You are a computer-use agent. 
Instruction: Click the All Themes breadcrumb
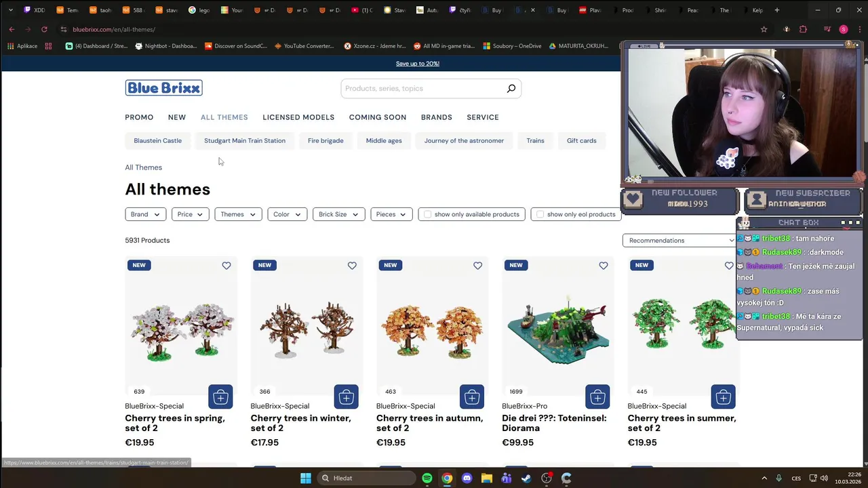click(x=143, y=167)
